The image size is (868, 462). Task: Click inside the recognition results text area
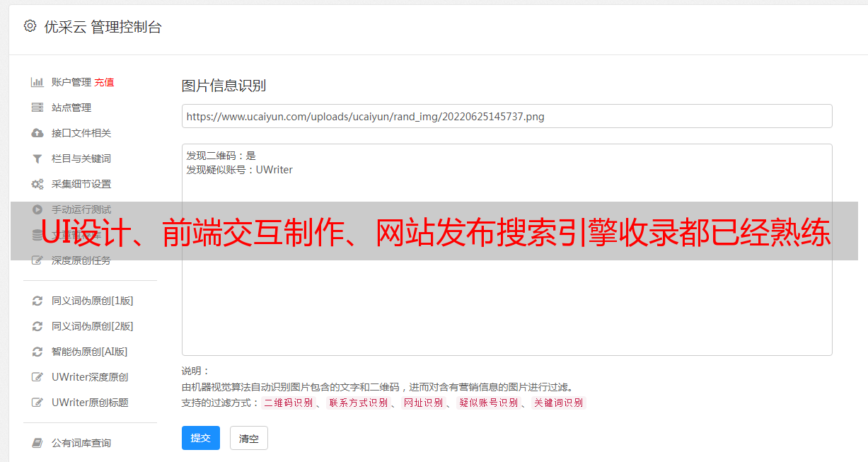click(507, 249)
